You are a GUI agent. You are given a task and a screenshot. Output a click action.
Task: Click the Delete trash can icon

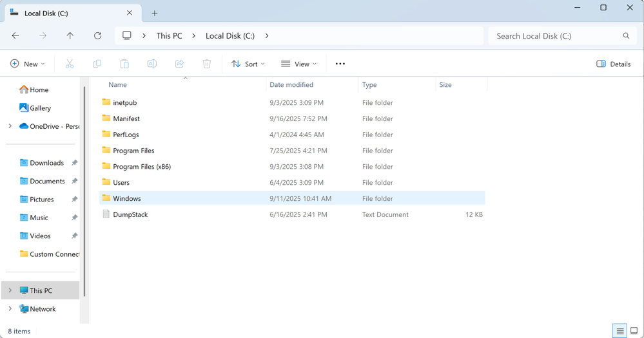pyautogui.click(x=207, y=64)
